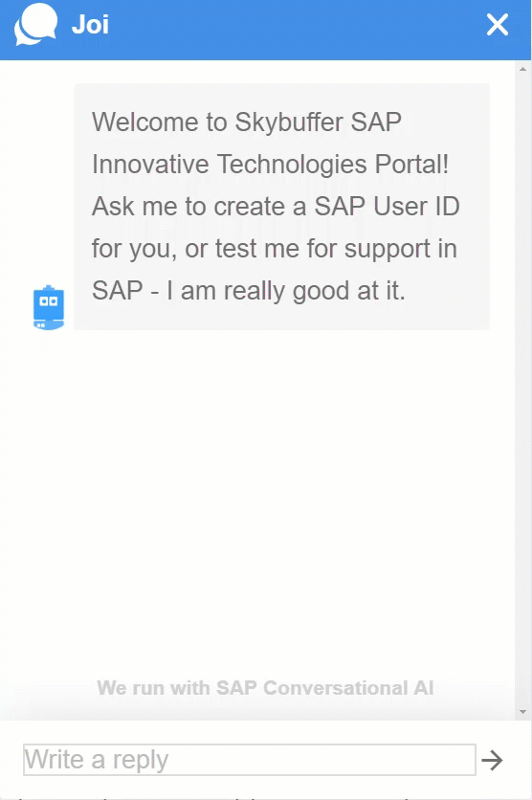The width and height of the screenshot is (532, 800).
Task: Click the blue robot bot avatar
Action: pos(49,307)
